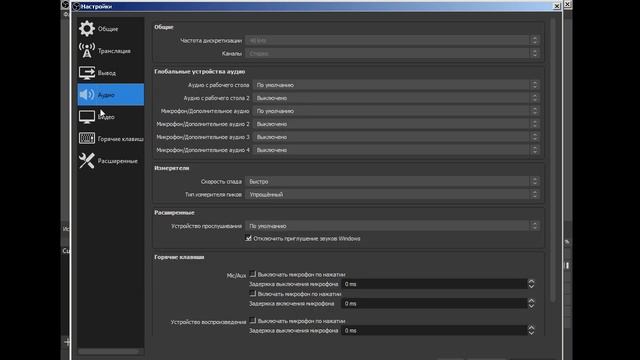Image resolution: width=640 pixels, height=360 pixels.
Task: Enable Mic/Aux Включать микрофон по нажатии
Action: pos(253,293)
